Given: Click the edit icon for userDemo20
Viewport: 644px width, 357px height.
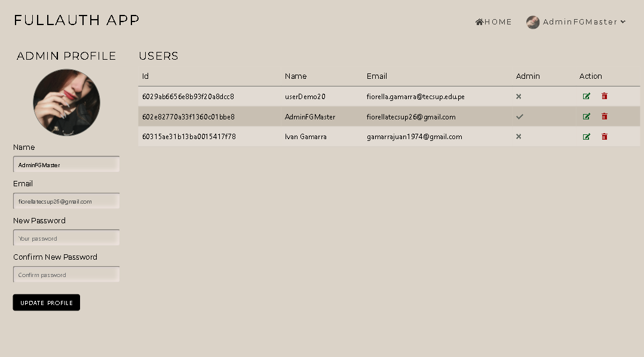Looking at the screenshot, I should tap(586, 96).
